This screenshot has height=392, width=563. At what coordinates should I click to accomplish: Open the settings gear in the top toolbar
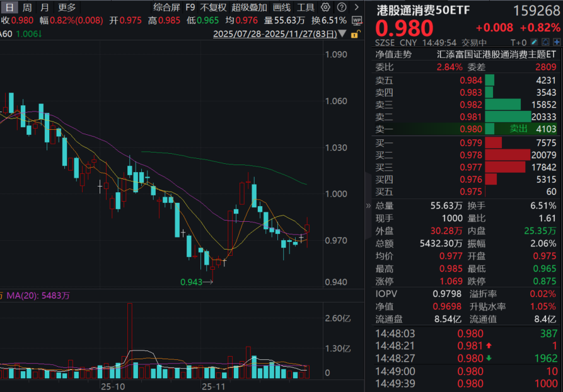coord(325,8)
